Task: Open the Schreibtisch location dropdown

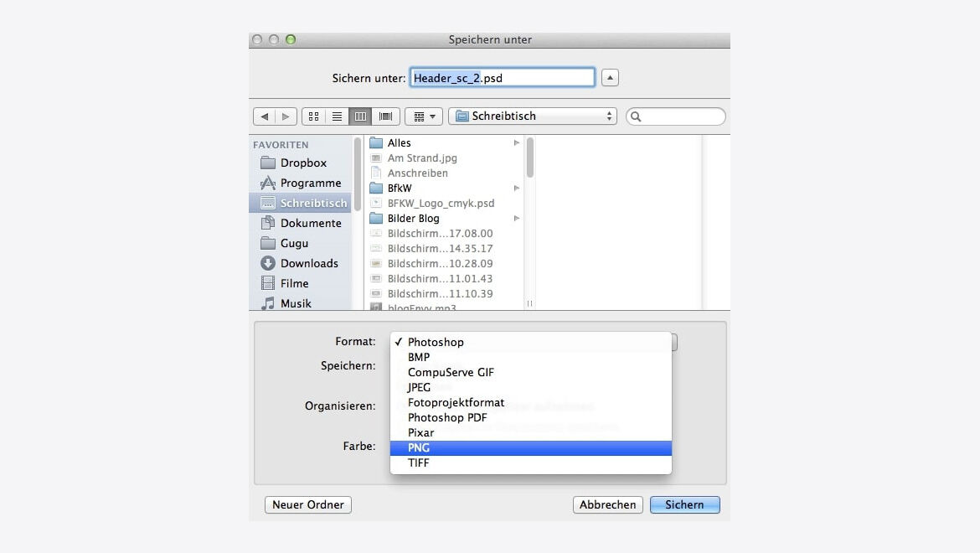Action: [533, 116]
